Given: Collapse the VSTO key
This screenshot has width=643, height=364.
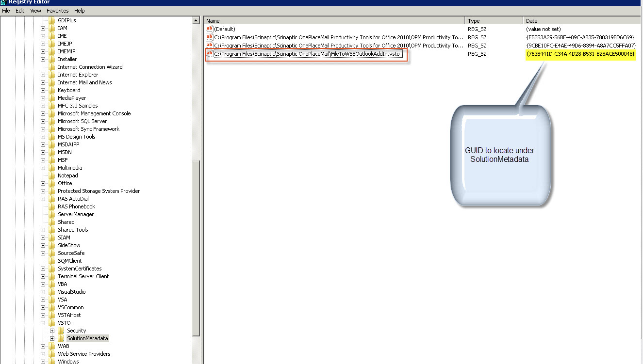Looking at the screenshot, I should [43, 323].
